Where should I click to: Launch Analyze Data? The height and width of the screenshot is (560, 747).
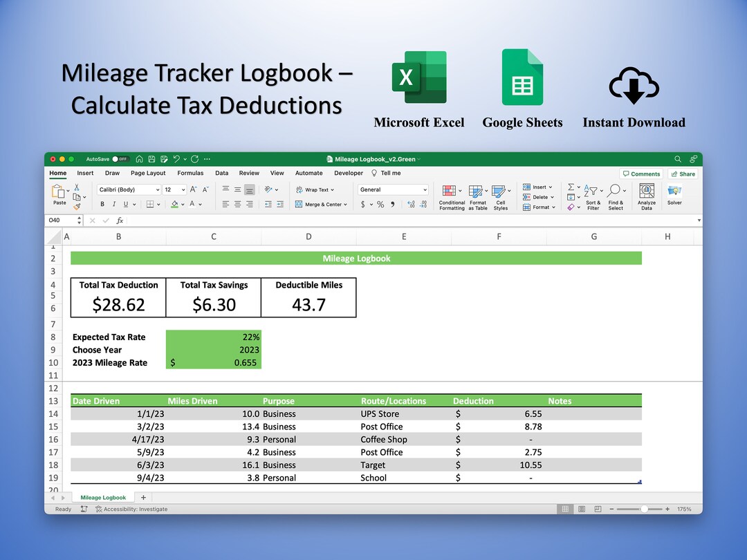pyautogui.click(x=647, y=192)
